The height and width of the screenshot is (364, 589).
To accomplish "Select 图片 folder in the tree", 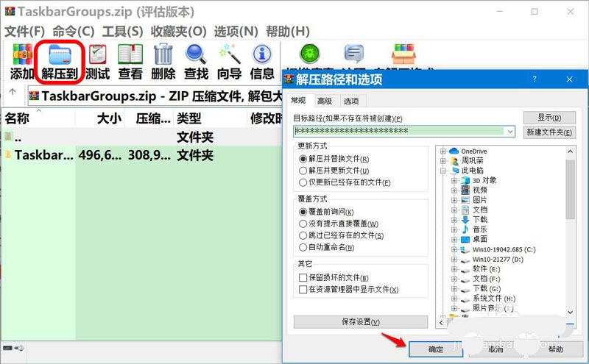I will (x=474, y=200).
